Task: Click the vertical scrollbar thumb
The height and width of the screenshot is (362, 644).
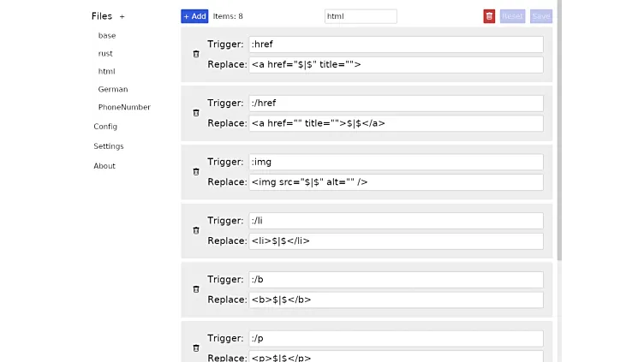Action: pos(559,130)
